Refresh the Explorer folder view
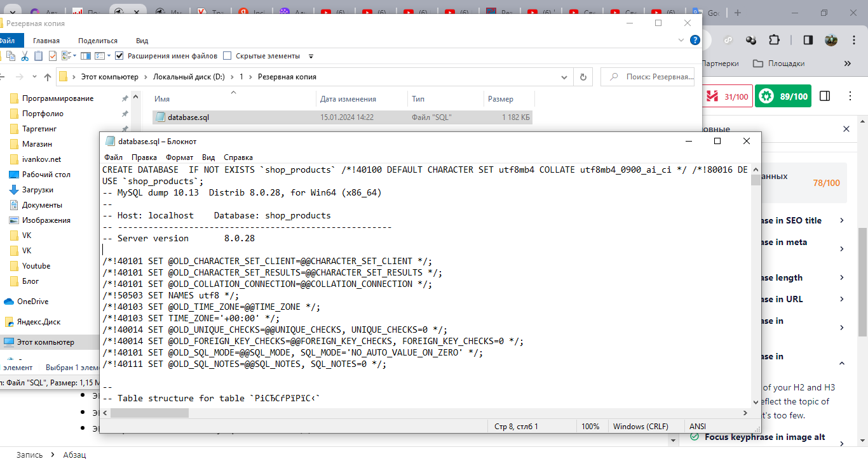This screenshot has width=868, height=459. click(583, 77)
